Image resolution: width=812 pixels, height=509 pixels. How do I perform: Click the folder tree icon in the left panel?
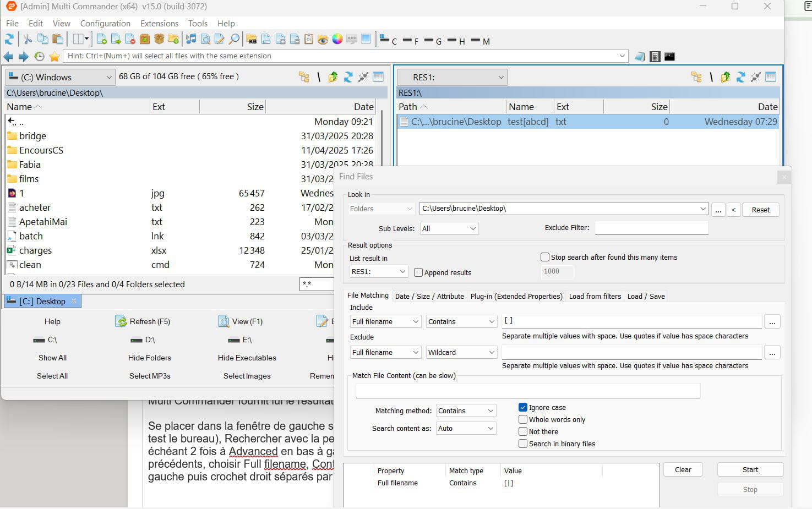[x=304, y=77]
